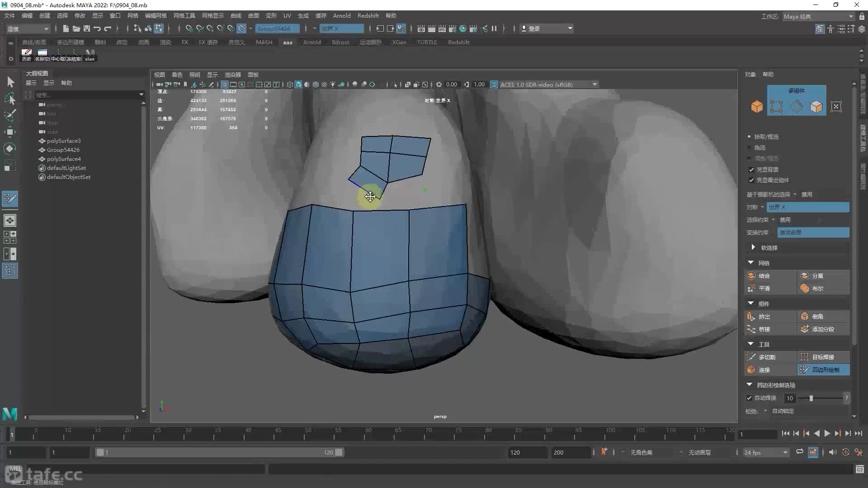Screen dimensions: 868x488
Task: Toggle loop playback icon
Action: pyautogui.click(x=799, y=452)
